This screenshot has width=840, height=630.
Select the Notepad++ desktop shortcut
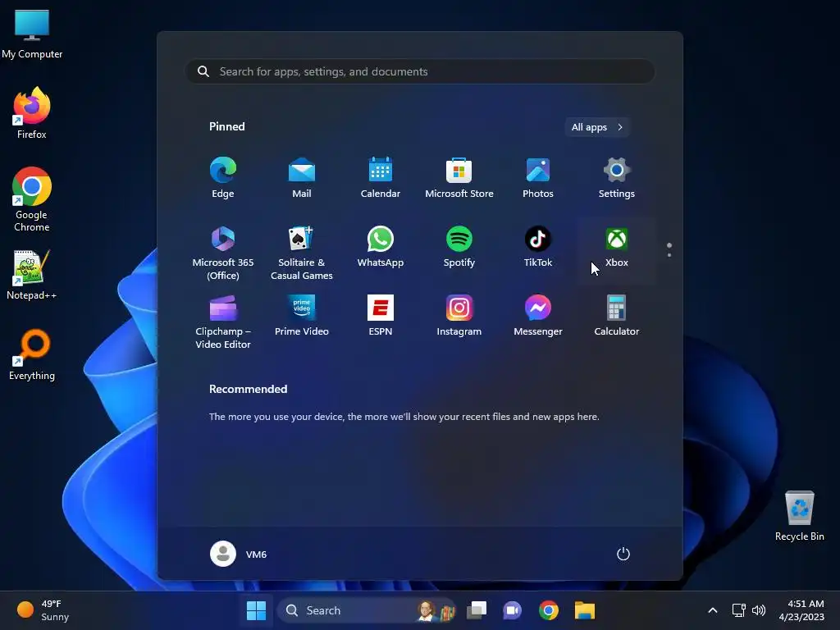pos(32,274)
